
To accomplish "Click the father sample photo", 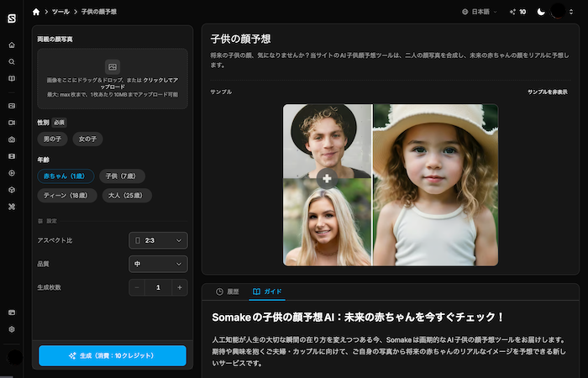I will pos(327,140).
